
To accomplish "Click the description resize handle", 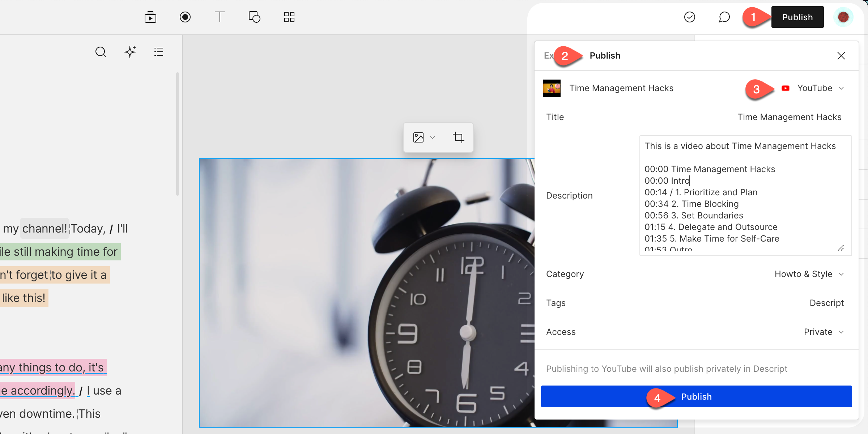I will (841, 248).
